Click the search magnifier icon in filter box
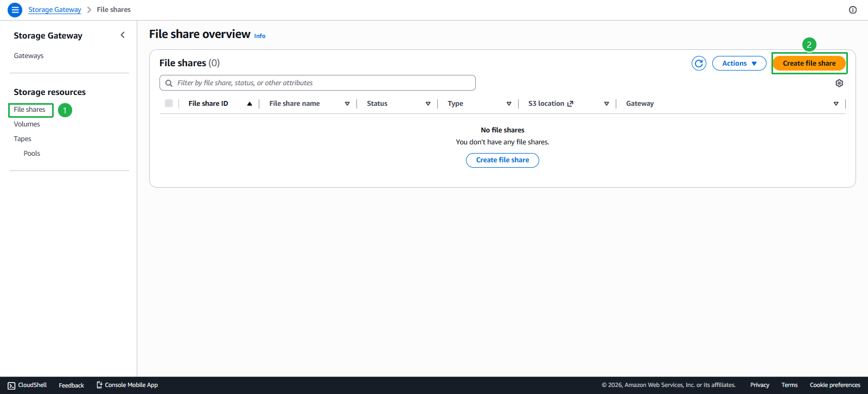The image size is (868, 394). 169,83
